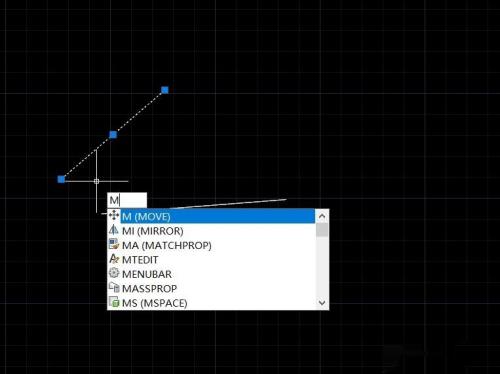The width and height of the screenshot is (500, 374).
Task: Click the suggestion list scroll up arrow
Action: [x=322, y=216]
